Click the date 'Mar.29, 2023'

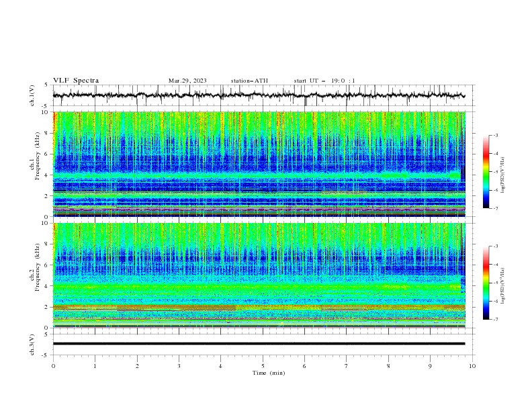click(x=187, y=81)
